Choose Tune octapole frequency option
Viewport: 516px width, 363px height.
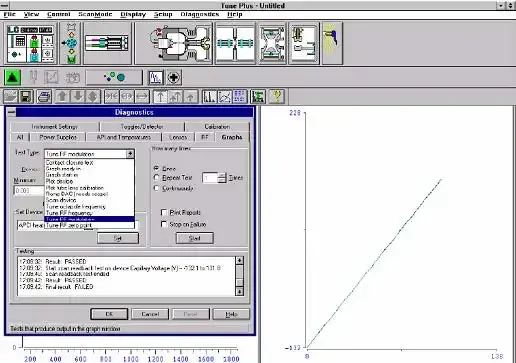point(89,206)
